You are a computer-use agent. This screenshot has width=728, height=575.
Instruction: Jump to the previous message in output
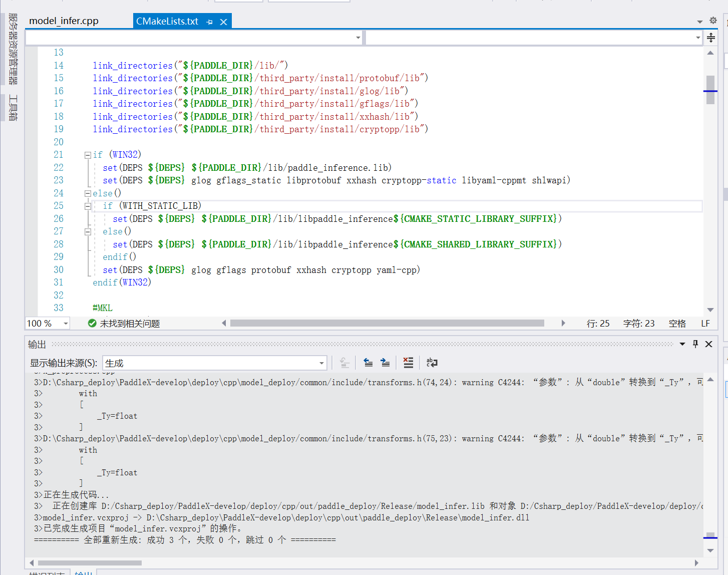(x=368, y=363)
